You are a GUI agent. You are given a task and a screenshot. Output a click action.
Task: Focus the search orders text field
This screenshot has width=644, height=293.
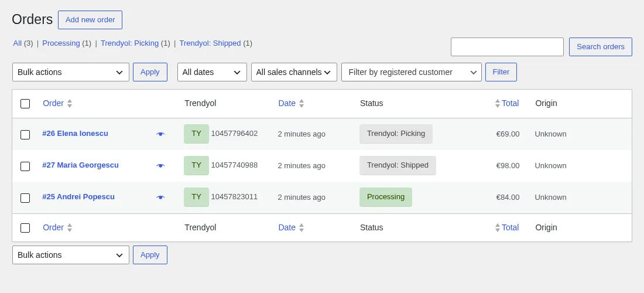(x=507, y=47)
